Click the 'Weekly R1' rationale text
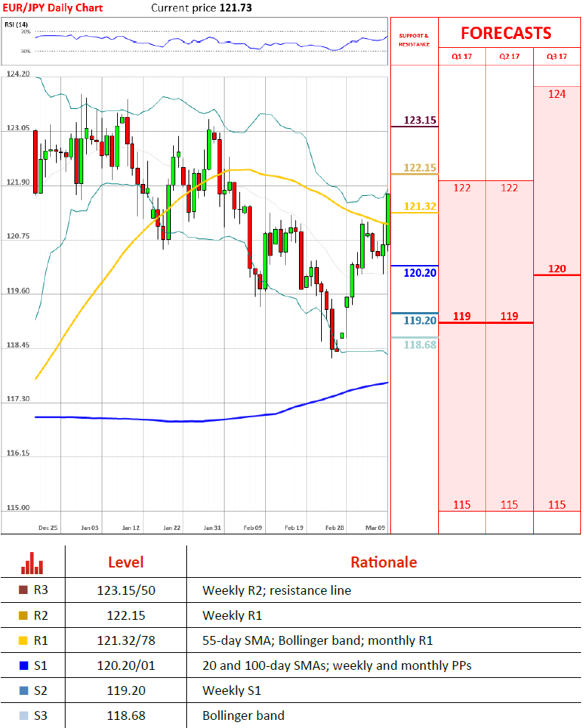The width and height of the screenshot is (584, 728). coord(232,615)
